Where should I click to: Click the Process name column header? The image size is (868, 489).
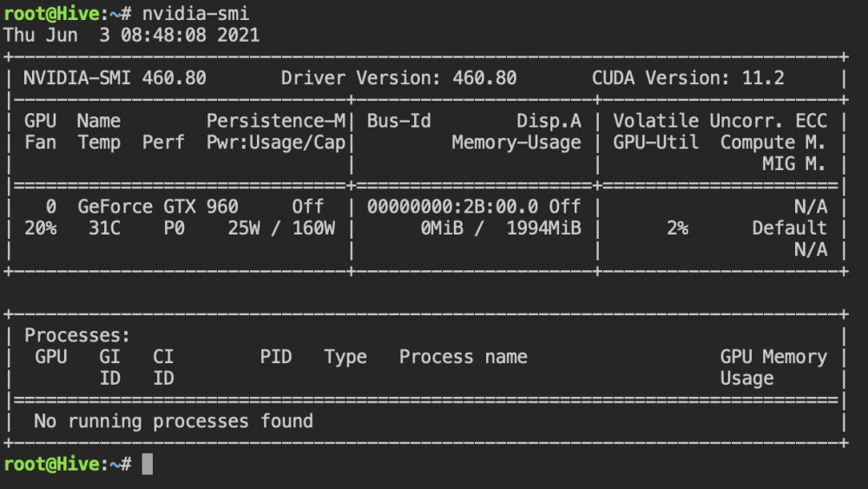tap(464, 357)
